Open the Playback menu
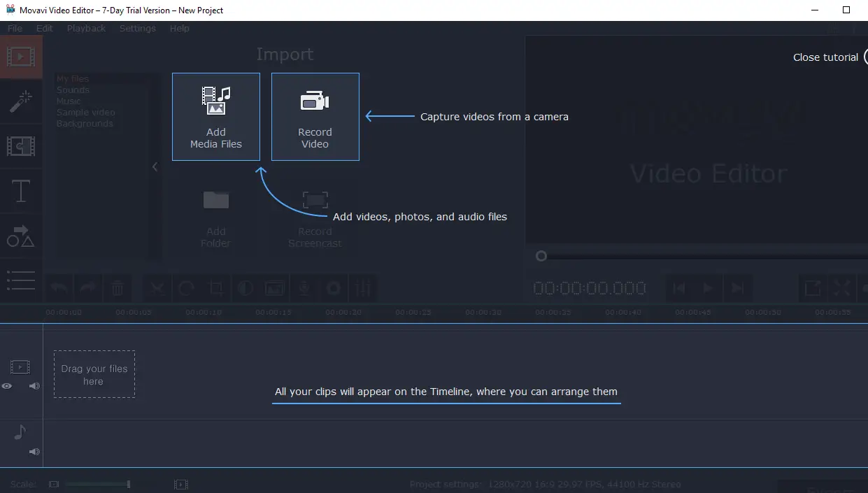This screenshot has height=493, width=868. click(x=87, y=28)
